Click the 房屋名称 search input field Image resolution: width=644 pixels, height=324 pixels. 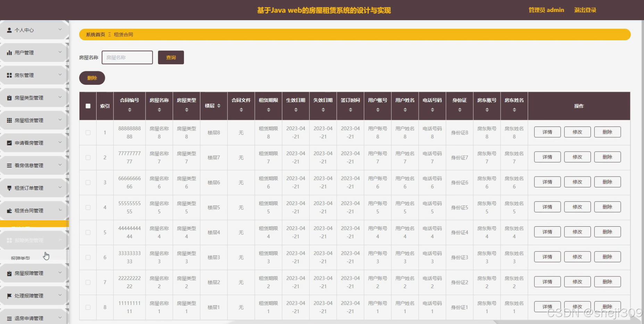(x=127, y=57)
